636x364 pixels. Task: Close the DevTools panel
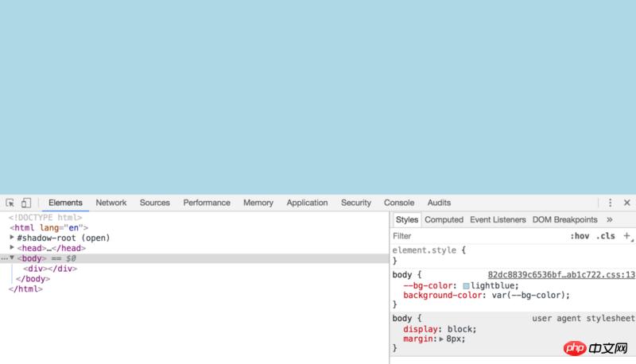626,203
